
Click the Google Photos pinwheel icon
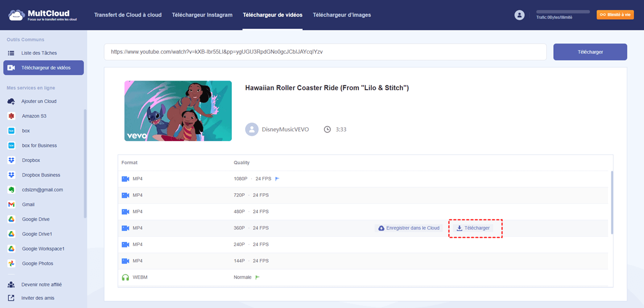(11, 263)
